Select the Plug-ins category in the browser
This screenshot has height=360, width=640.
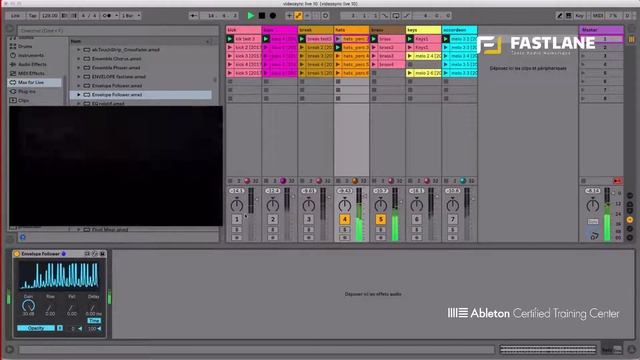[x=27, y=91]
